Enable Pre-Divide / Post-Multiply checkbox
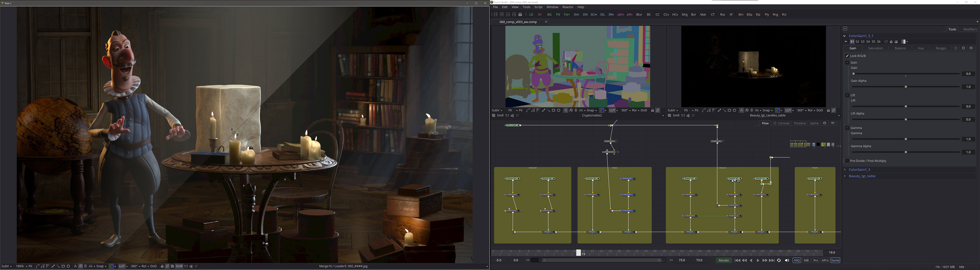 point(847,161)
